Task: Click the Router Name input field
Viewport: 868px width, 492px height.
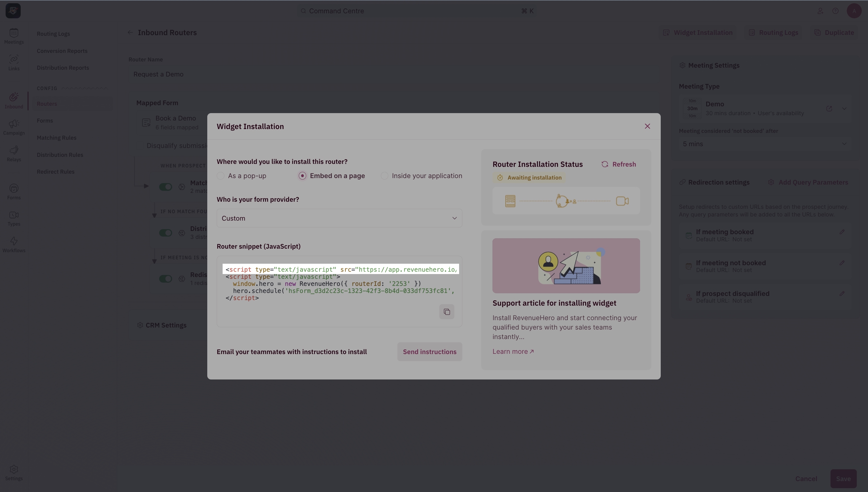Action: click(394, 74)
